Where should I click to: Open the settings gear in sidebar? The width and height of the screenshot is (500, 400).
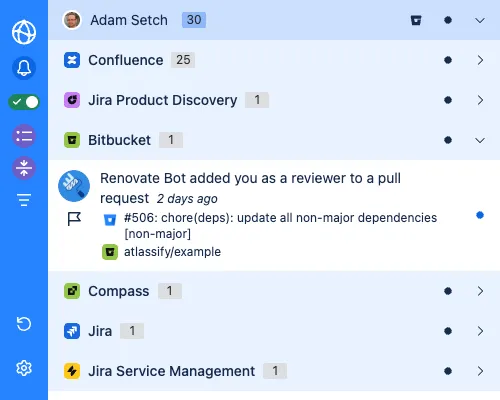tap(24, 368)
